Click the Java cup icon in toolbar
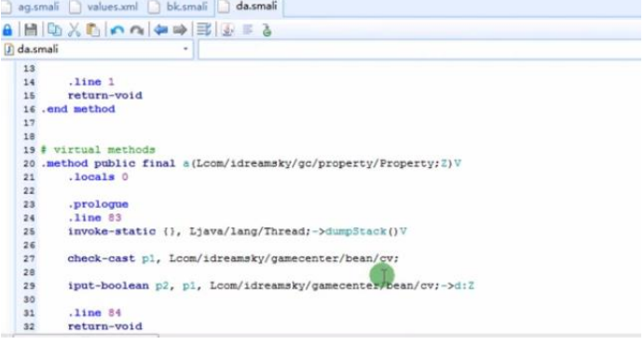This screenshot has height=345, width=644. pyautogui.click(x=227, y=30)
